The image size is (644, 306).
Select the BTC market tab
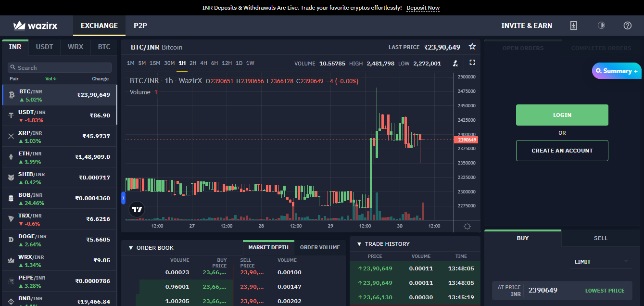[104, 47]
